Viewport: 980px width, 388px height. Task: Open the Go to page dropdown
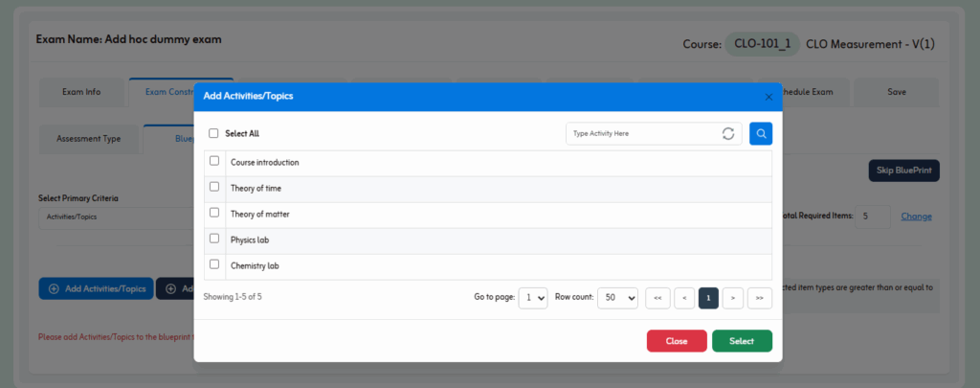(533, 298)
